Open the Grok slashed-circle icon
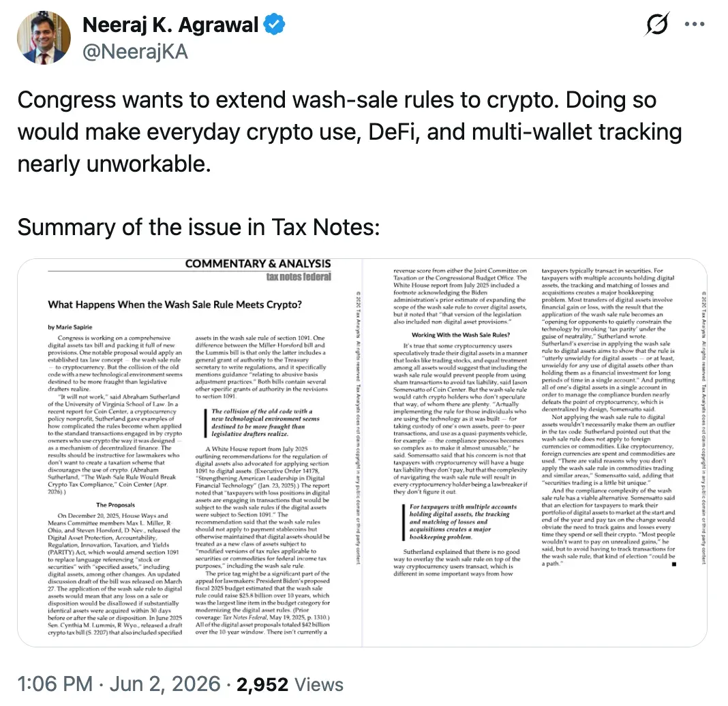 [657, 24]
